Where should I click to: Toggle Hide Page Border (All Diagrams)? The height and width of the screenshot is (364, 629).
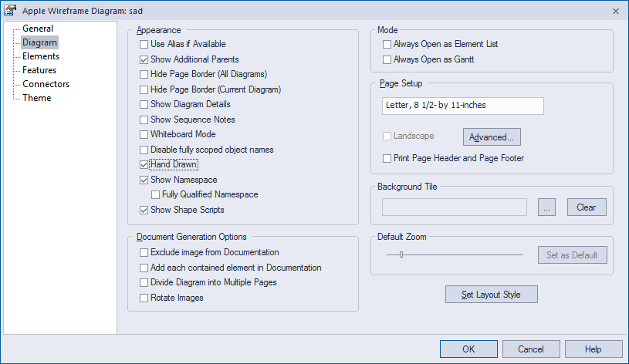144,74
